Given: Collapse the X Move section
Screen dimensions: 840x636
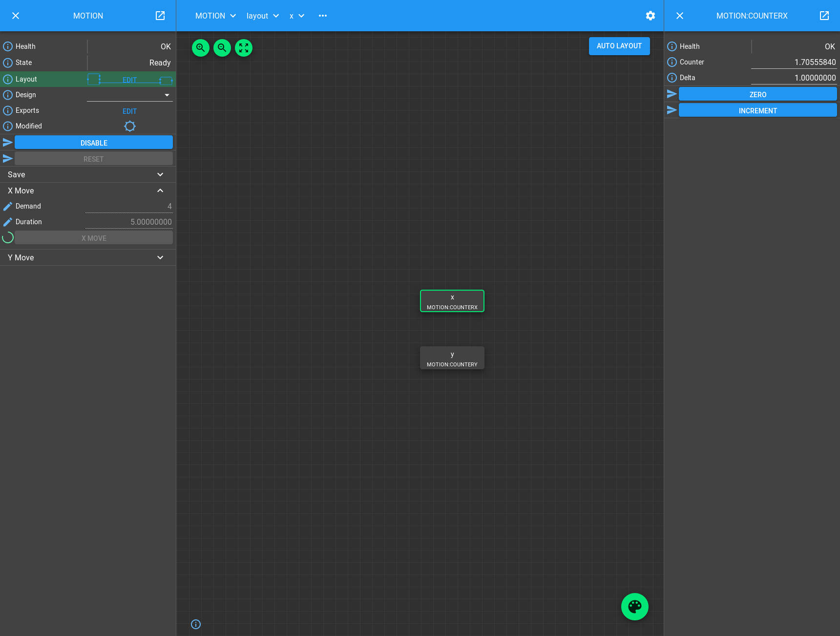Looking at the screenshot, I should (160, 191).
